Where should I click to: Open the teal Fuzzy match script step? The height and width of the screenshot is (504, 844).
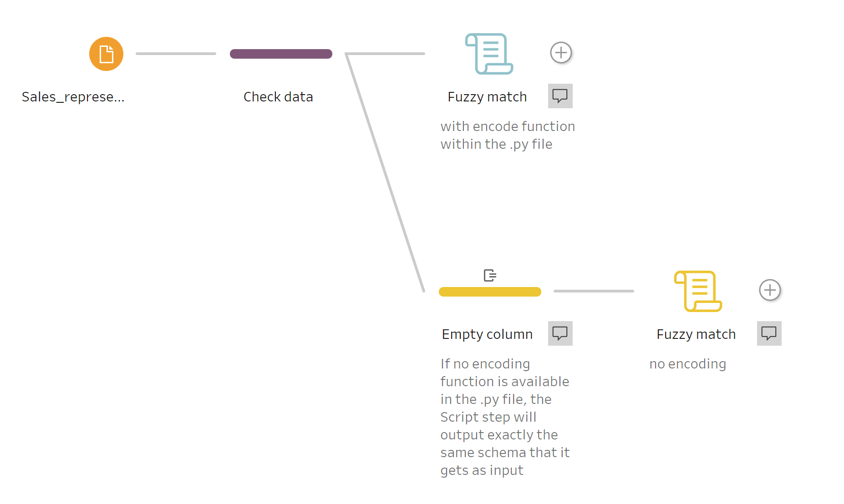click(489, 54)
